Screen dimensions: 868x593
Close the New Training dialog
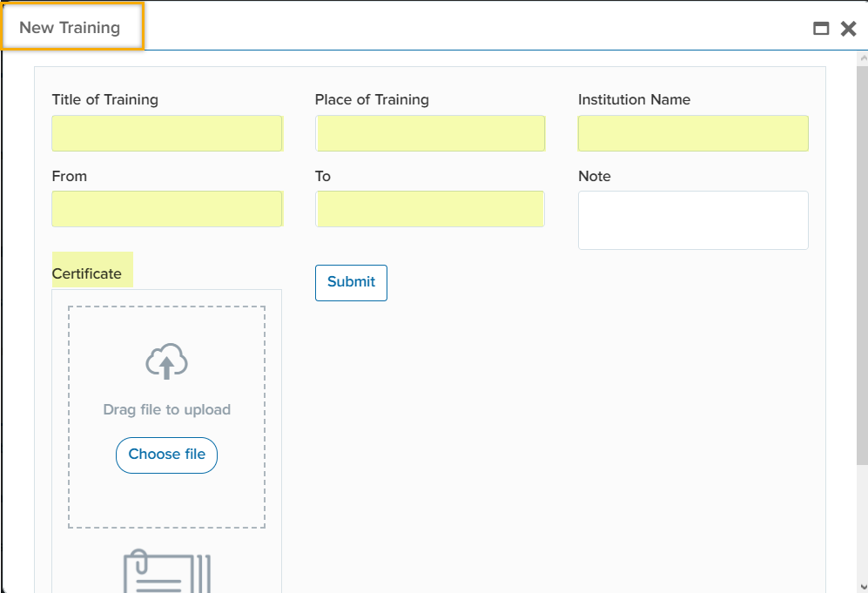pos(848,29)
